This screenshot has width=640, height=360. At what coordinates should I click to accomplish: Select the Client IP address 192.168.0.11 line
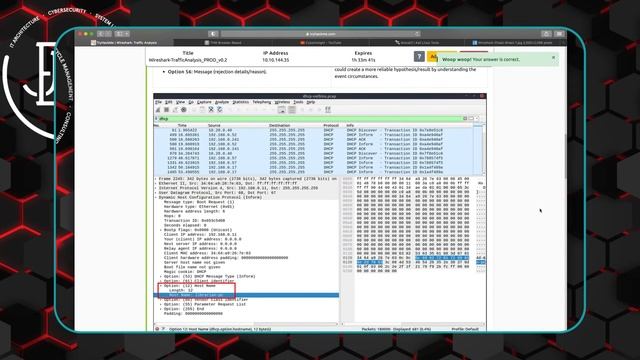tap(200, 234)
